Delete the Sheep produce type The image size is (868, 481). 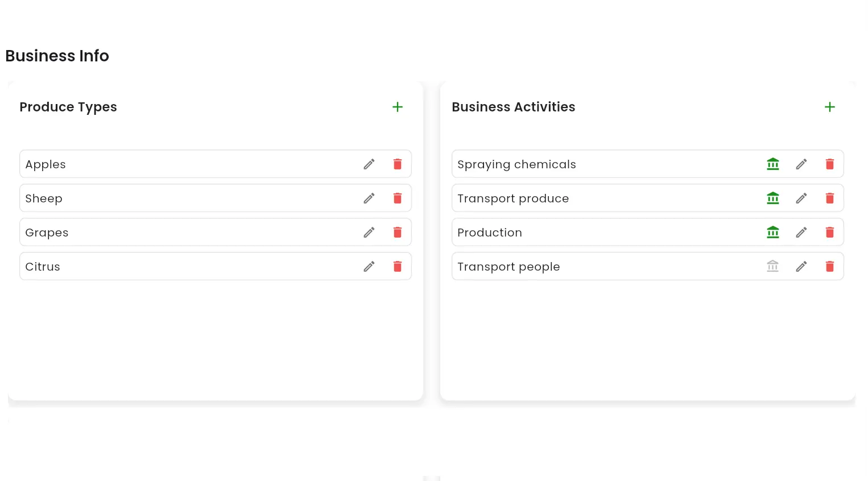point(398,198)
